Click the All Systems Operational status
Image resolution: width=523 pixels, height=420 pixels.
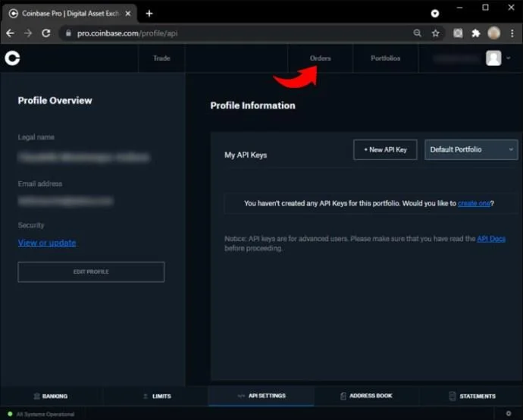(42, 414)
